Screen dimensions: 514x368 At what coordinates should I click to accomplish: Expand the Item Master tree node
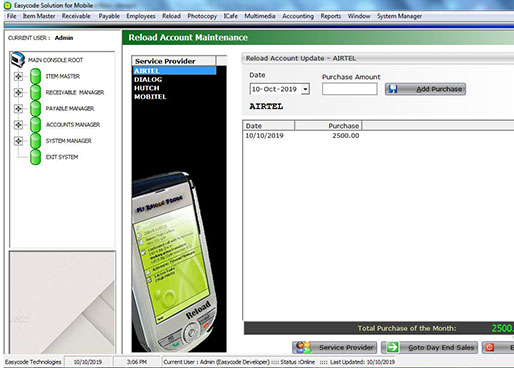[18, 76]
